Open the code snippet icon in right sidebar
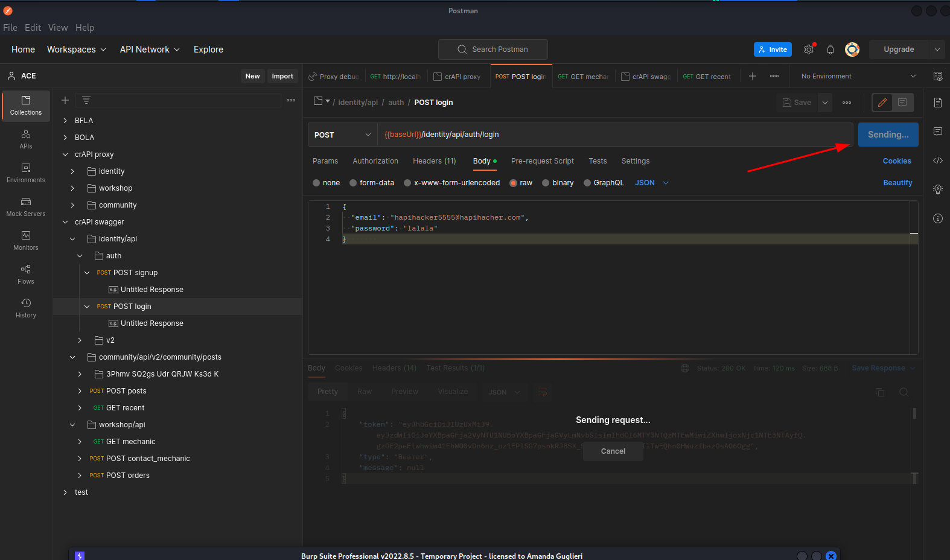Screen dimensions: 950x560 coord(938,161)
